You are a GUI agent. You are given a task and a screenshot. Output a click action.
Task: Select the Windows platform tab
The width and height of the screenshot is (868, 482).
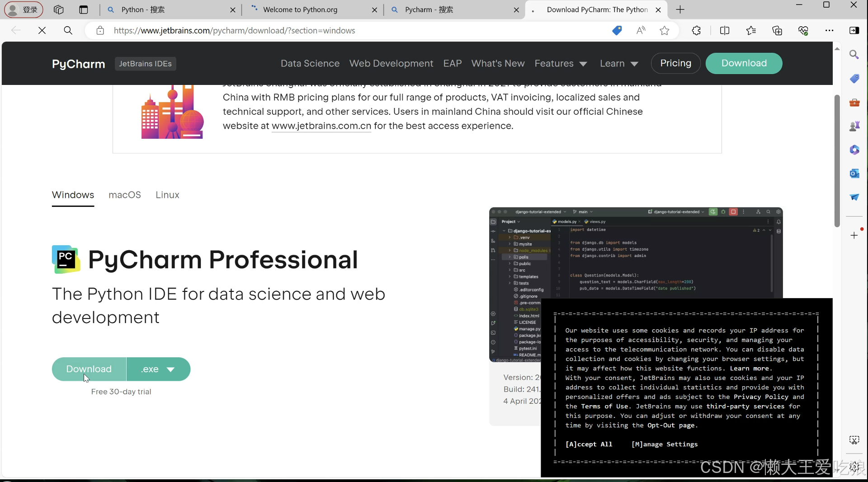(73, 195)
